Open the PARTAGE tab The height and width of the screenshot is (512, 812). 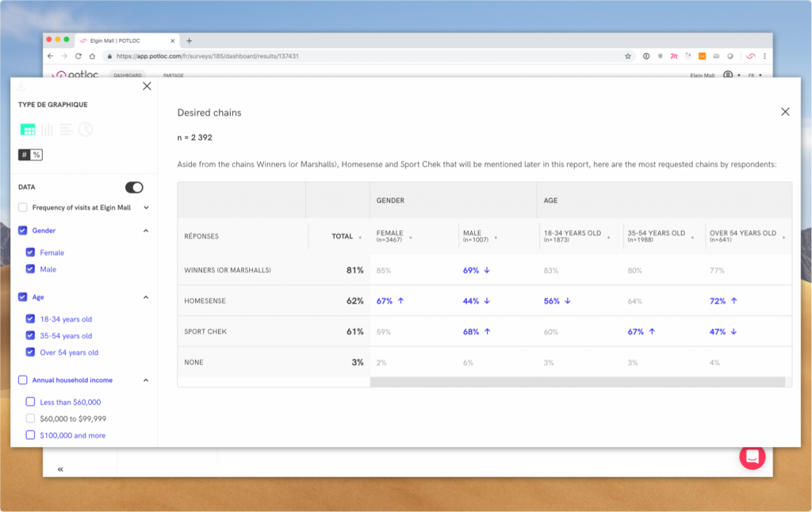click(x=174, y=75)
